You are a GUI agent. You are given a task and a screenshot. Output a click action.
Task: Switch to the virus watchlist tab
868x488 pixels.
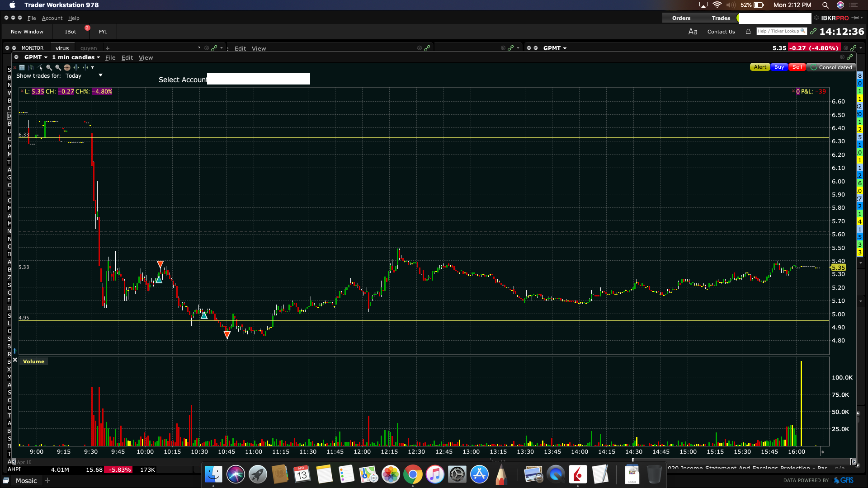(62, 48)
